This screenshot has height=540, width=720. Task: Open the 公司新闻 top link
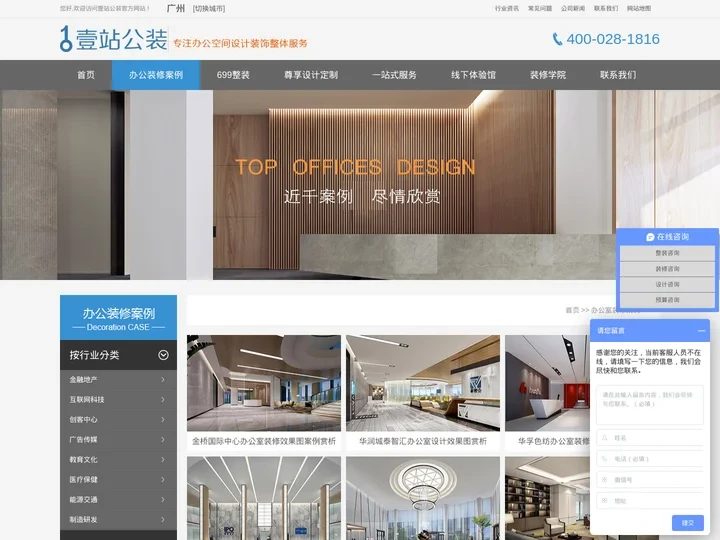tap(573, 8)
